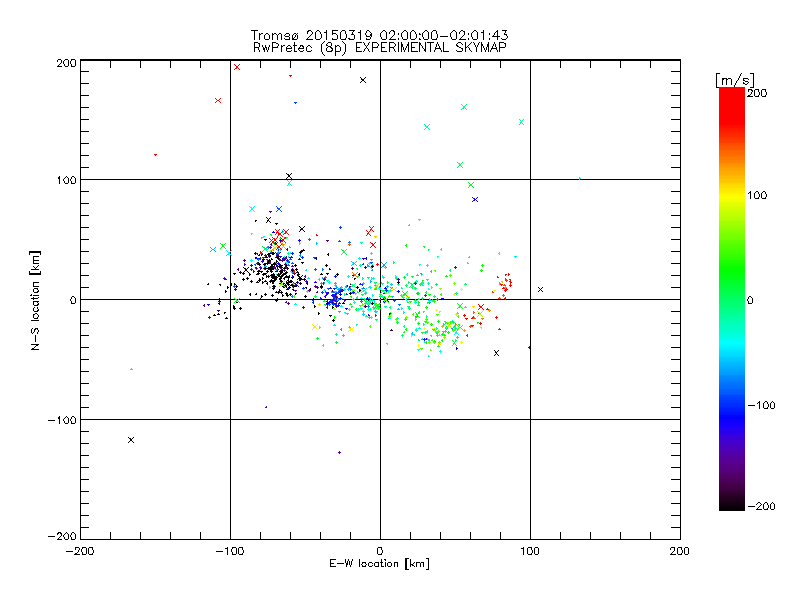The image size is (800, 600).
Task: Click the E-W axis tick label "100"
Action: (x=530, y=551)
